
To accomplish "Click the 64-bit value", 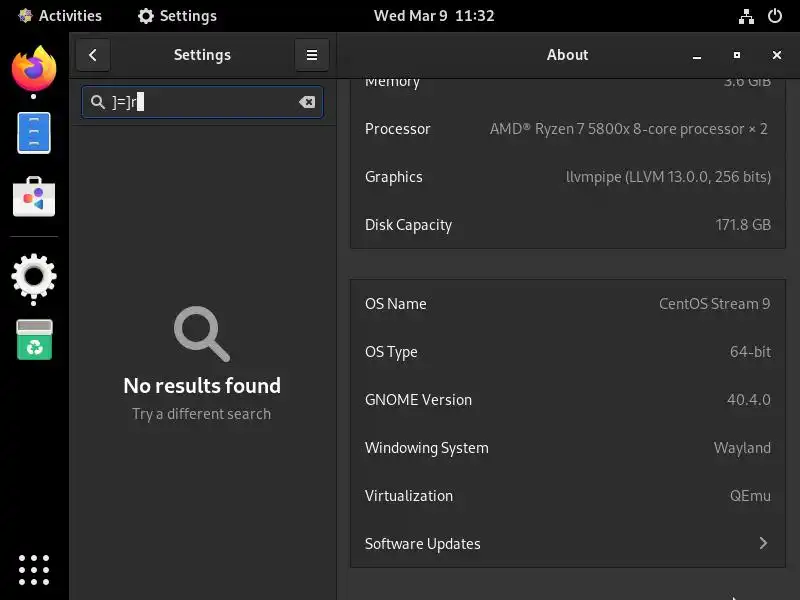I will pos(750,352).
